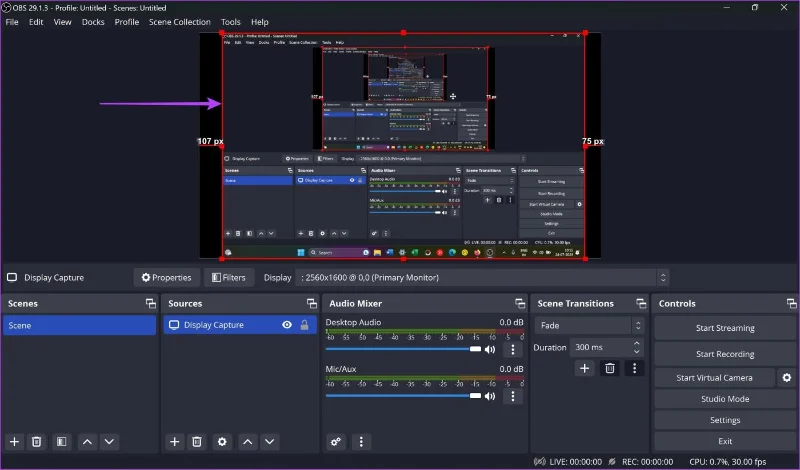Click the Desktop Audio volume slider
This screenshot has width=800, height=470.
[403, 349]
